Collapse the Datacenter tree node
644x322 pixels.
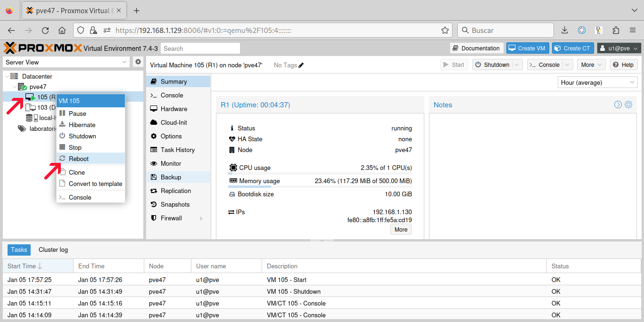point(7,76)
